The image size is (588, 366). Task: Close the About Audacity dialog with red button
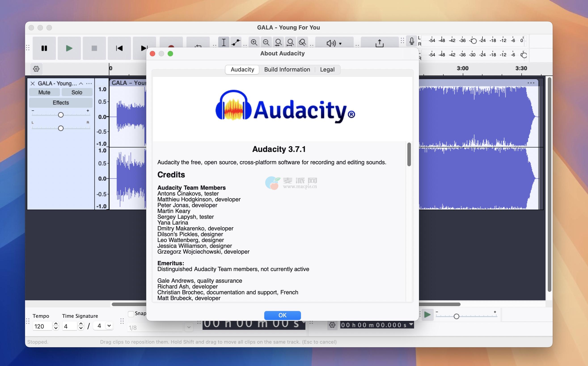click(x=152, y=54)
